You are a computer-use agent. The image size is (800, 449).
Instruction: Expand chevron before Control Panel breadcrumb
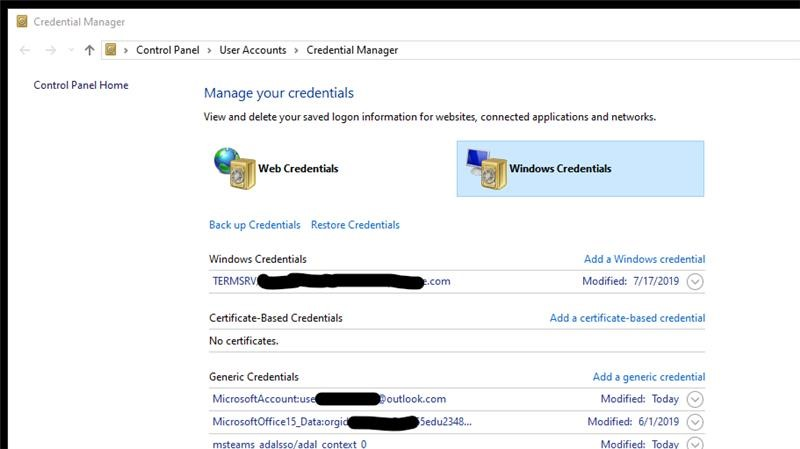[126, 51]
